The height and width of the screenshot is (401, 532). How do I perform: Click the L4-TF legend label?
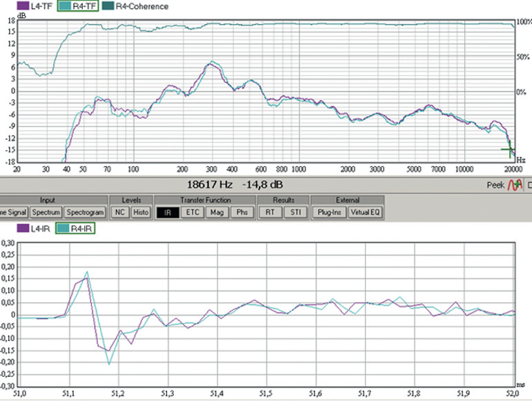click(x=41, y=6)
